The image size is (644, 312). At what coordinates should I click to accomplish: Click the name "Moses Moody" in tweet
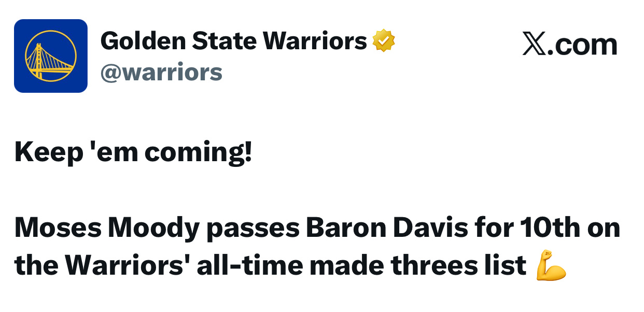pos(106,228)
